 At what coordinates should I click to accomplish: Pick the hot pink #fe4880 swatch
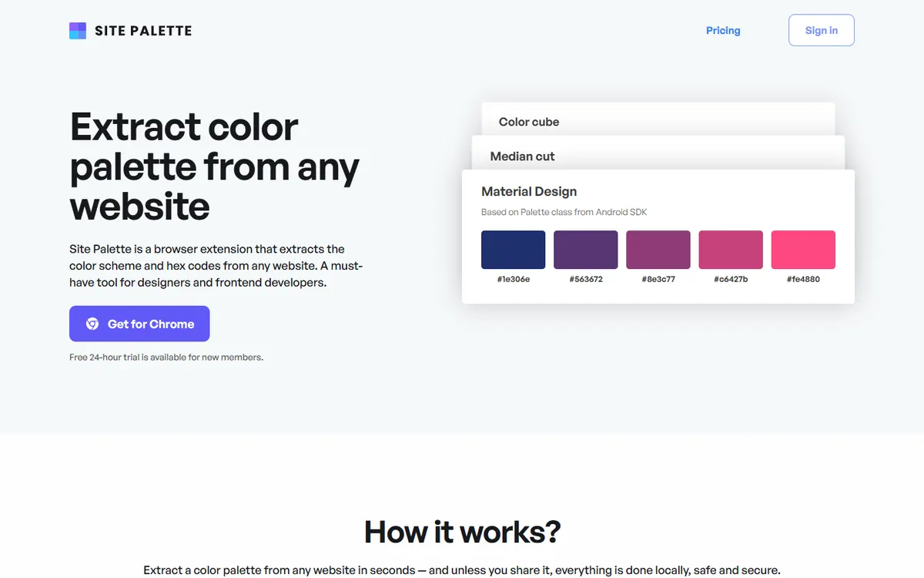803,250
